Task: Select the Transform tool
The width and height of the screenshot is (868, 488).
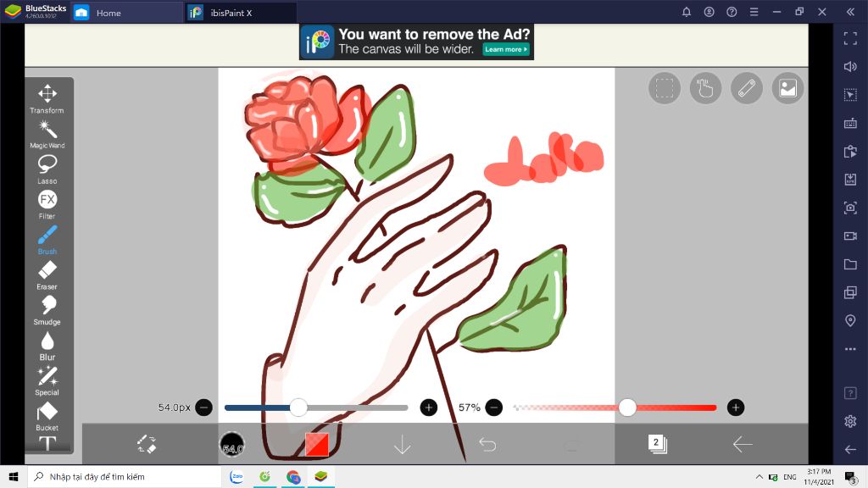Action: point(47,99)
